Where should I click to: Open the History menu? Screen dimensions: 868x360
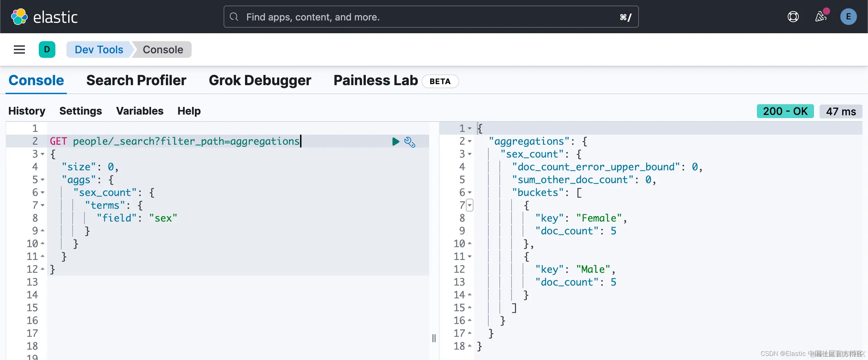pos(27,111)
